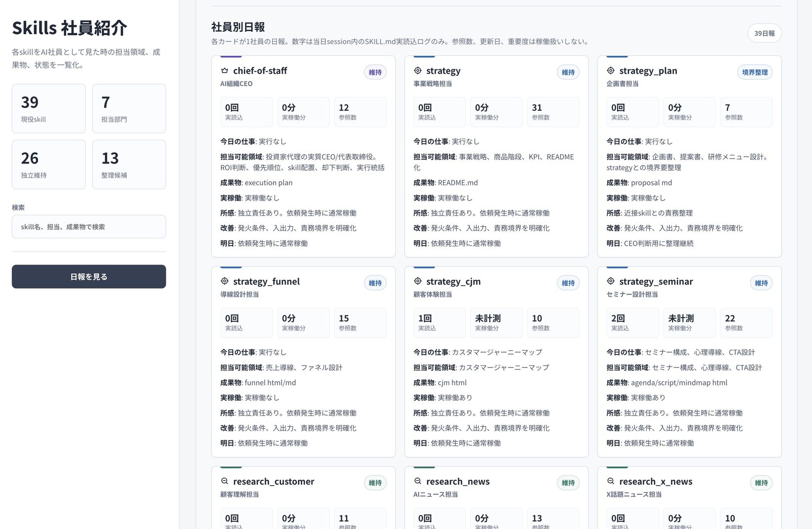This screenshot has width=812, height=529.
Task: Click the 維持 badge on strategy_cjm card
Action: point(568,283)
